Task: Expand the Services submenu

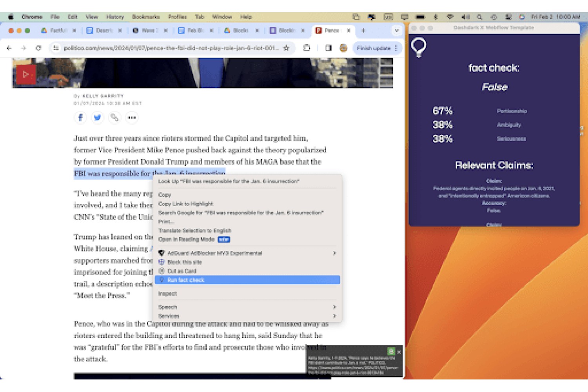Action: click(x=247, y=316)
